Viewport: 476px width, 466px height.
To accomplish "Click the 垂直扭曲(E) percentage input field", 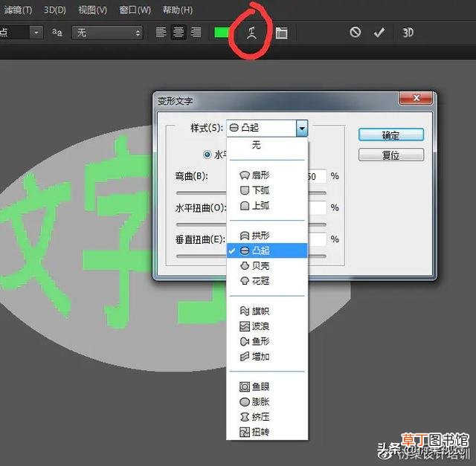I will point(318,239).
